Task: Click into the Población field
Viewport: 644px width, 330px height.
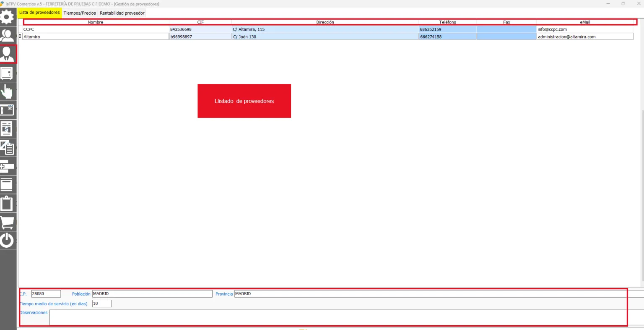Action: pyautogui.click(x=152, y=294)
